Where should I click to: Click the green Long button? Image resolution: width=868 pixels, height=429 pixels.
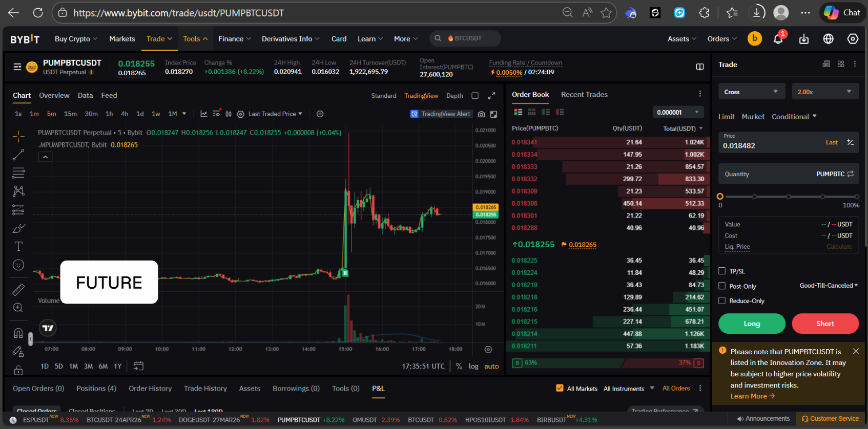tap(752, 324)
